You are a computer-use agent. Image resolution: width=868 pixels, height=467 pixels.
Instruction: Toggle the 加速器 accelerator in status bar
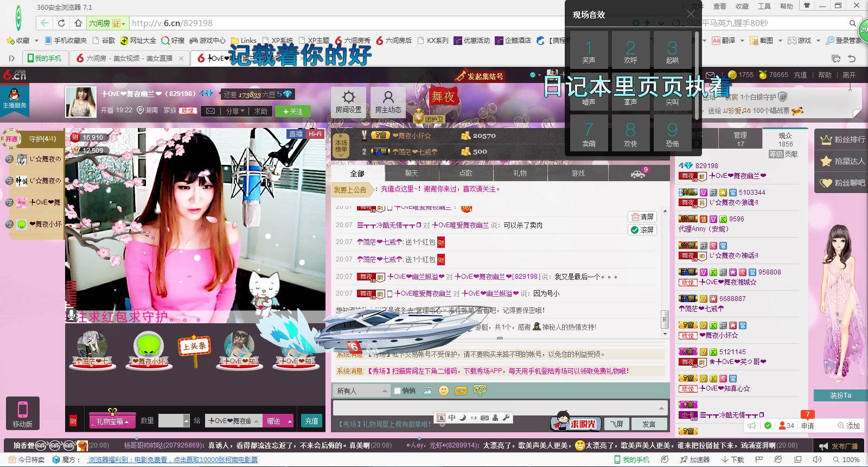click(x=695, y=459)
